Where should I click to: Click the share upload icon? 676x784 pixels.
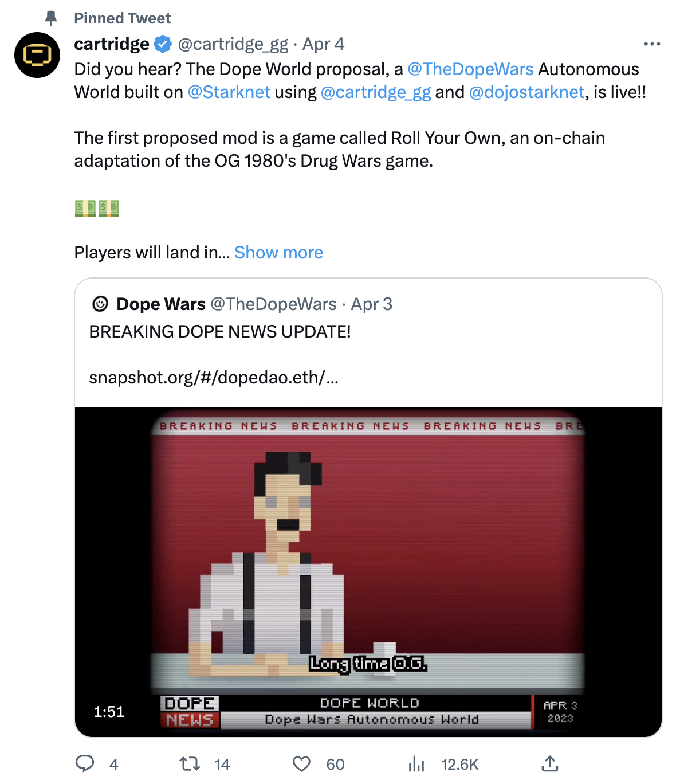[549, 763]
